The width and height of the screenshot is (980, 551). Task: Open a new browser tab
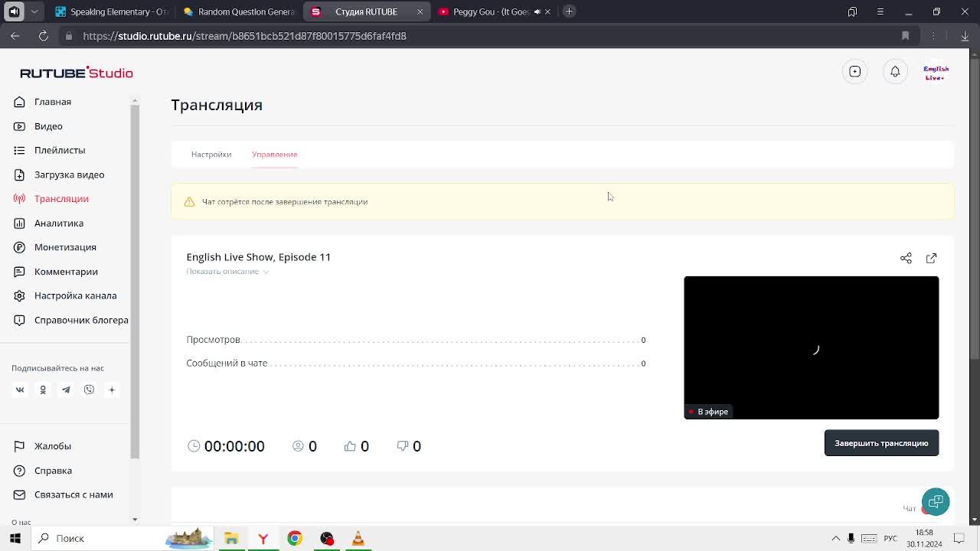tap(569, 11)
